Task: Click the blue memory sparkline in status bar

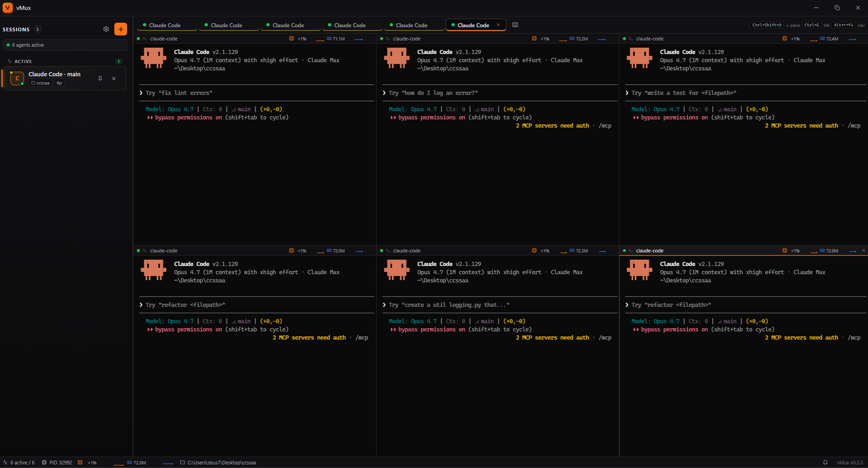Action: coord(168,463)
